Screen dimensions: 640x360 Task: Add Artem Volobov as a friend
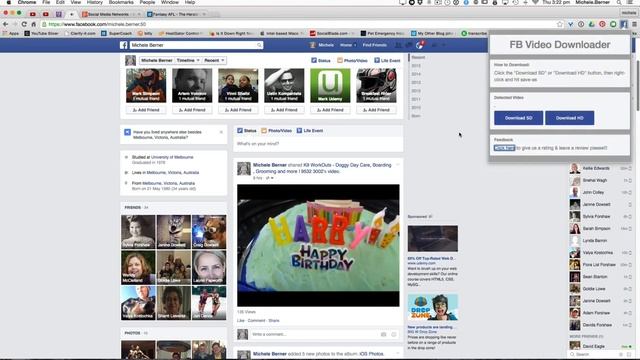point(192,110)
